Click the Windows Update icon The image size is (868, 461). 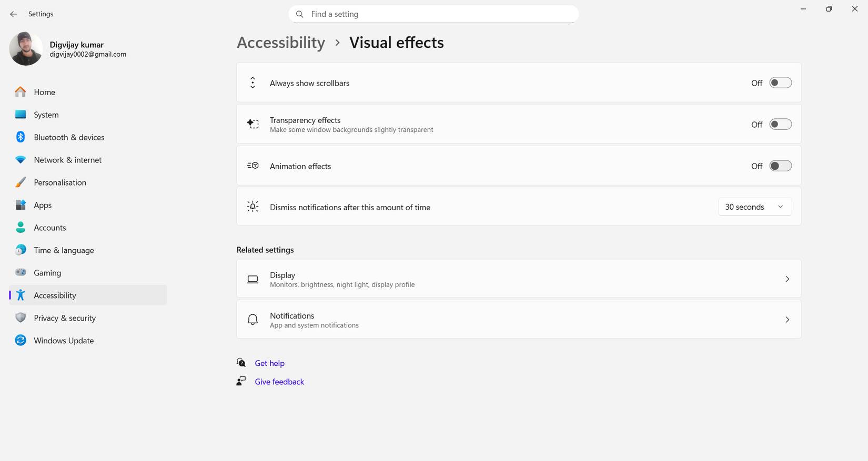21,340
